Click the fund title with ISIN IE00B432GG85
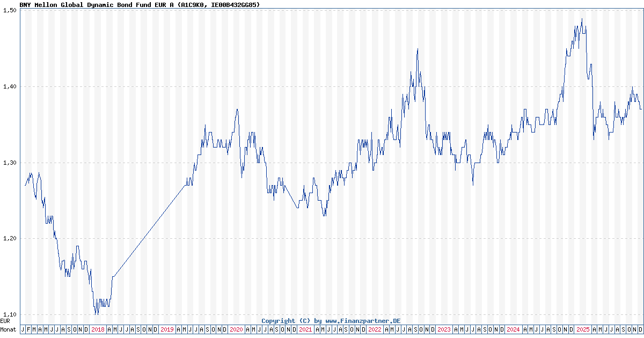 click(138, 4)
